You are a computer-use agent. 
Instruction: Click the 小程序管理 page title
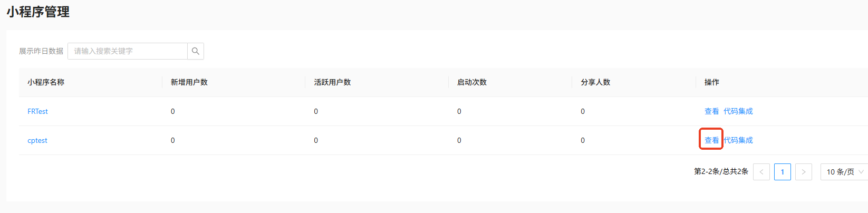[x=38, y=12]
